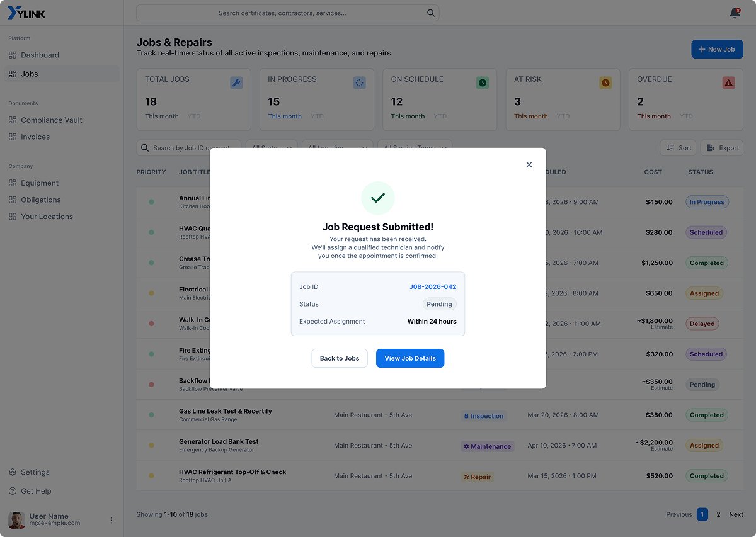
Task: Click priority dot of HVAC Refrigerant Top-Off
Action: tap(151, 476)
